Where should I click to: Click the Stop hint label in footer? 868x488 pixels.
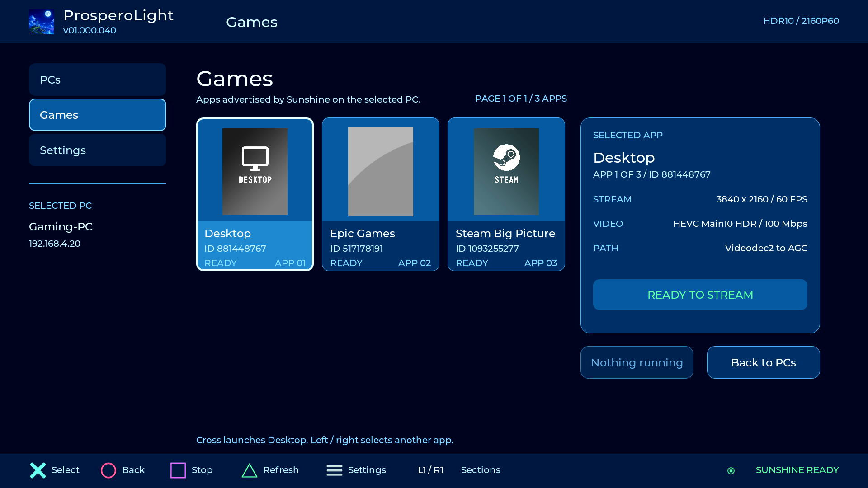click(202, 470)
